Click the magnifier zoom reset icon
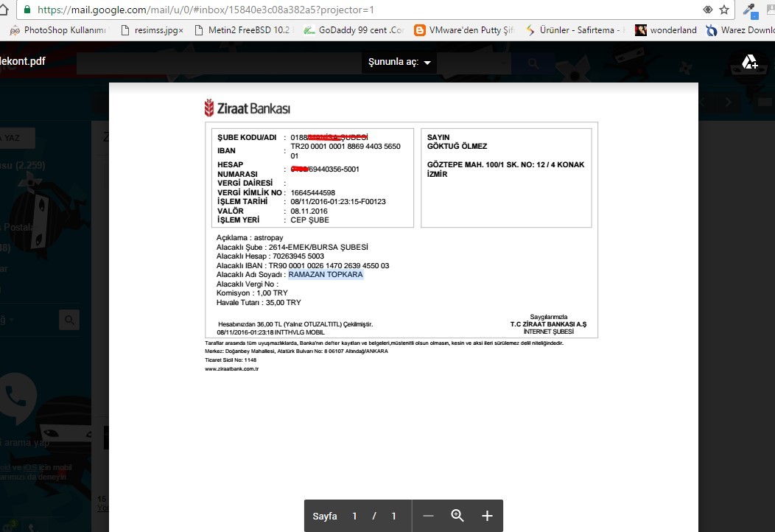This screenshot has height=532, width=775. click(x=457, y=516)
